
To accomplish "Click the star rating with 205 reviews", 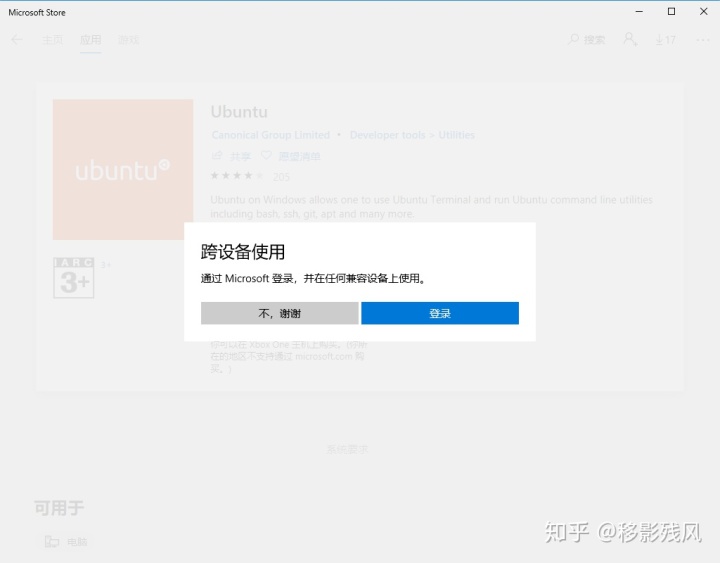I will tap(250, 176).
